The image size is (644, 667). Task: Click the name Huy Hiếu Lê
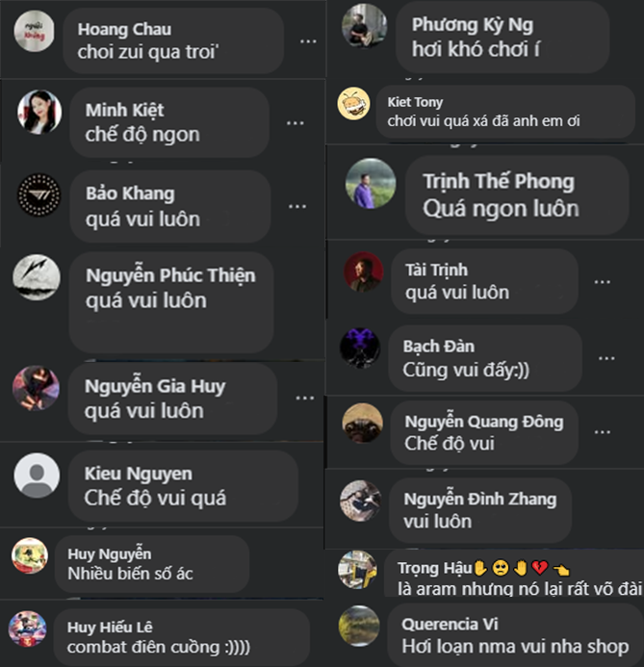tap(110, 627)
